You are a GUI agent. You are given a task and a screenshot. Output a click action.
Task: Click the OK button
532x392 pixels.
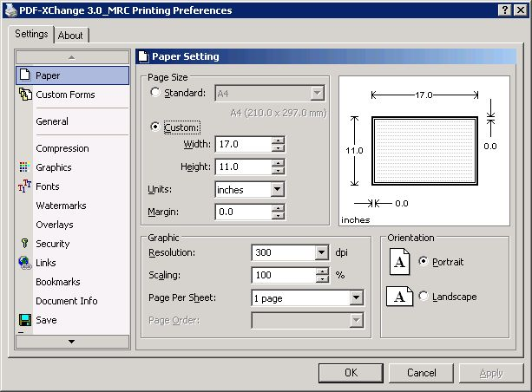pos(351,373)
